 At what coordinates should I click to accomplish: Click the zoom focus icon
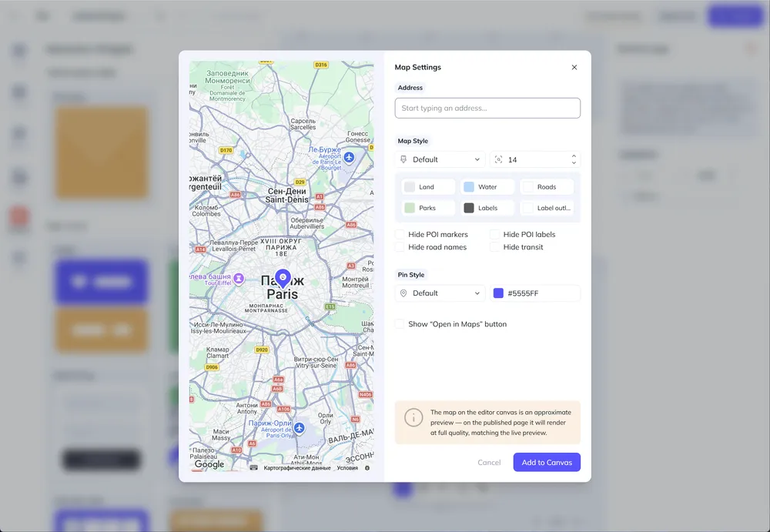[498, 159]
